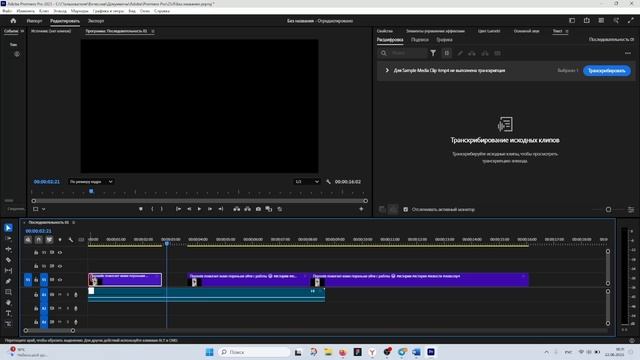This screenshot has width=640, height=360.
Task: Click Program monitor scrub bar playhead
Action: point(91,191)
